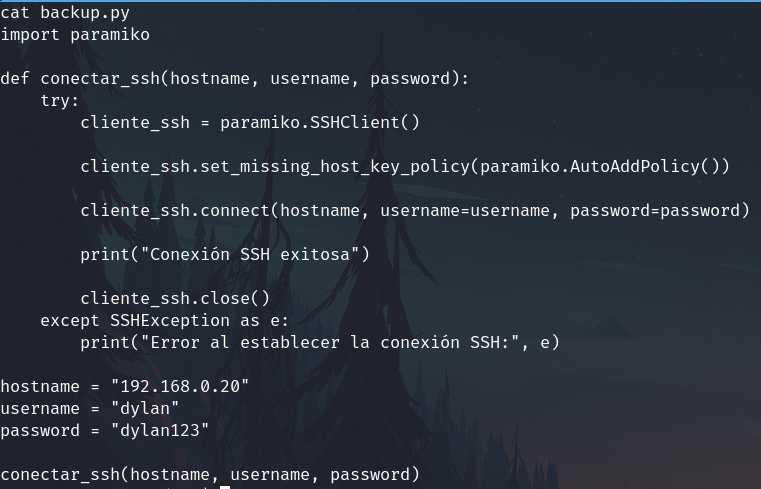
Task: Click the "paramiko.SSHClient()" constructor call
Action: pos(320,123)
